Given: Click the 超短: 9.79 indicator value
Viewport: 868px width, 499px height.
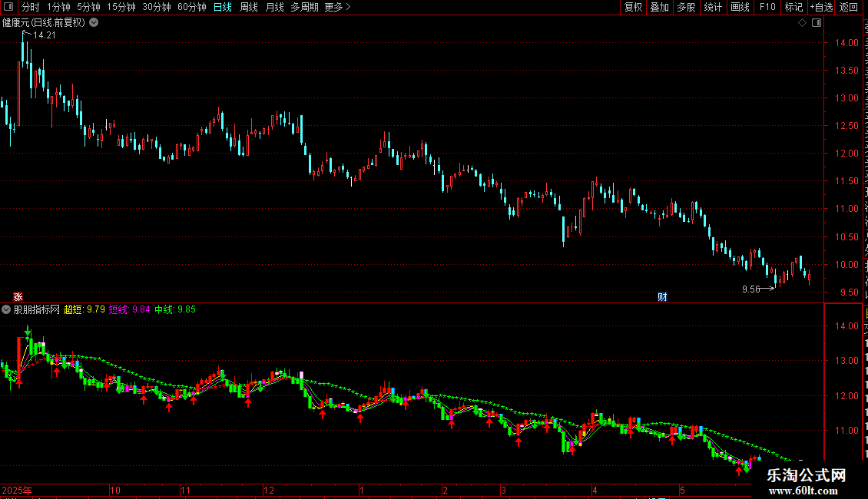Looking at the screenshot, I should pyautogui.click(x=84, y=309).
